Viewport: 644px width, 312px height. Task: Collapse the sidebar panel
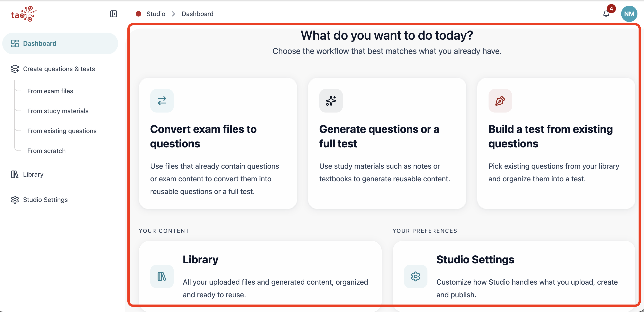[x=114, y=14]
